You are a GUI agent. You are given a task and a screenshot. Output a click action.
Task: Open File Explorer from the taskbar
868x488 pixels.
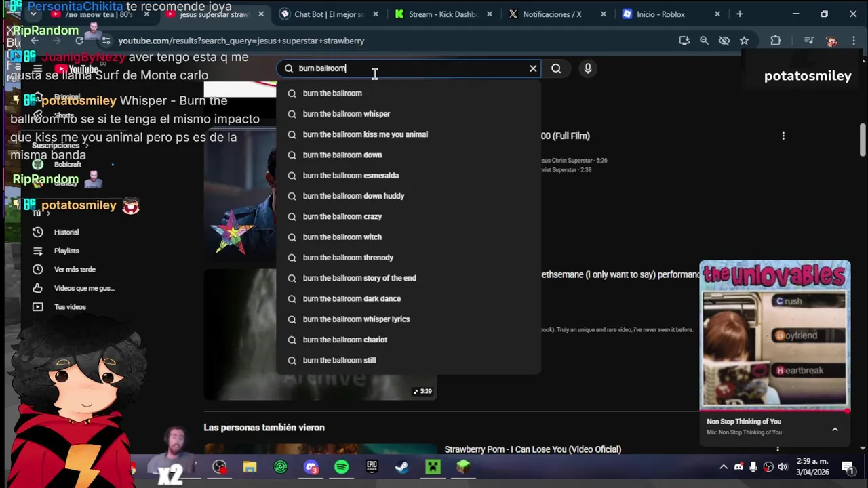click(250, 467)
